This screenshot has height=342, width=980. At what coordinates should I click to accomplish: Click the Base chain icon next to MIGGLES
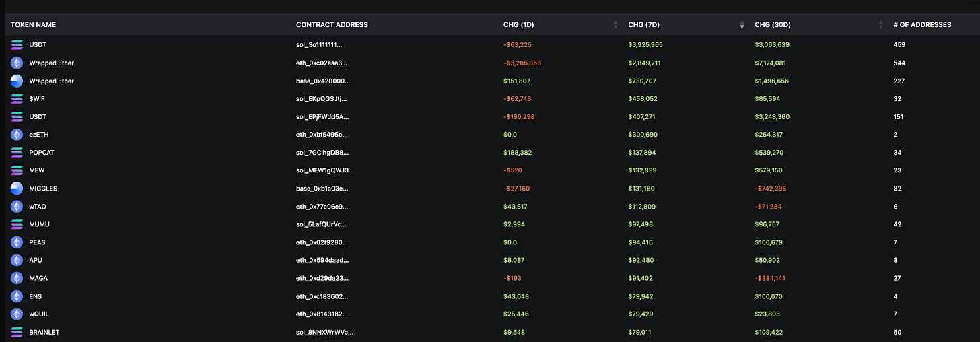[17, 189]
